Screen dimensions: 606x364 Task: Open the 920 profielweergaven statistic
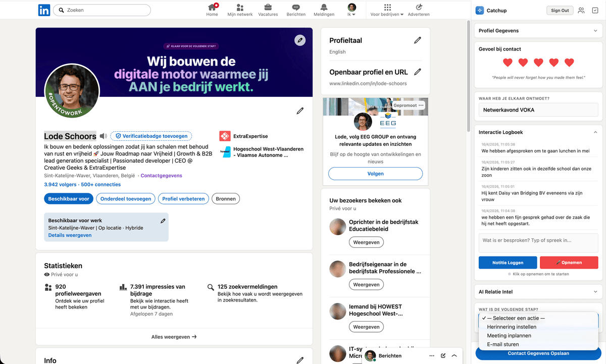(74, 297)
